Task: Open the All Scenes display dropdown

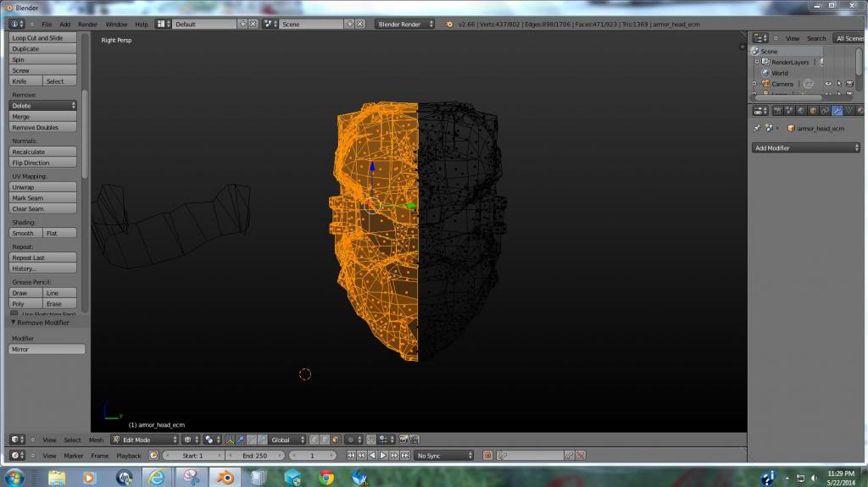Action: pyautogui.click(x=849, y=38)
